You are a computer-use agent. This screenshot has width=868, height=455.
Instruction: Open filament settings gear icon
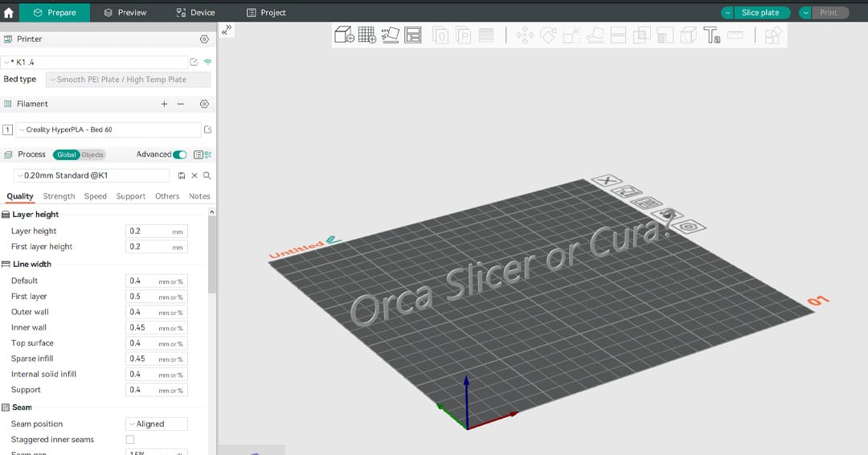tap(204, 104)
